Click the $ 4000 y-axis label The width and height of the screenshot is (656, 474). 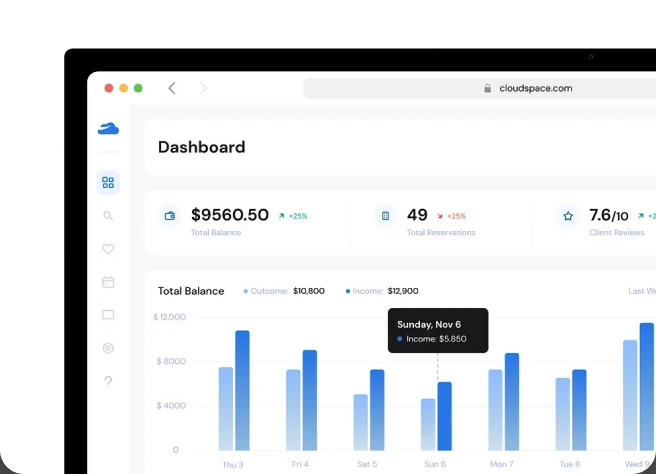click(x=171, y=405)
